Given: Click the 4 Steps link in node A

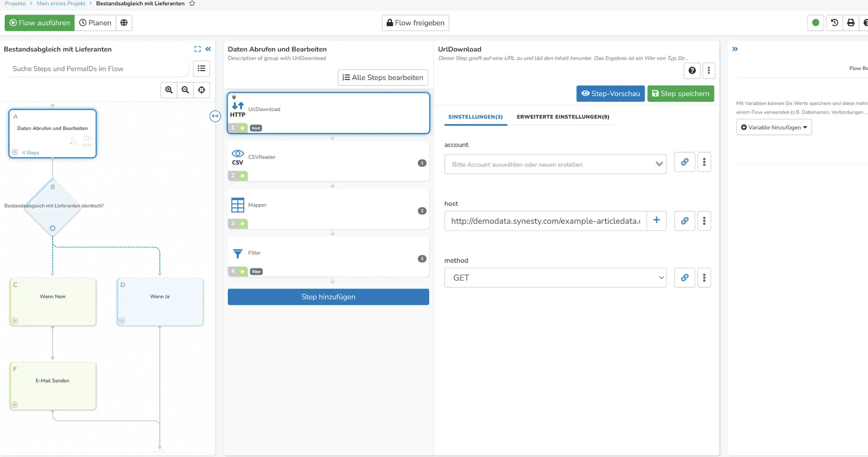Looking at the screenshot, I should click(30, 153).
